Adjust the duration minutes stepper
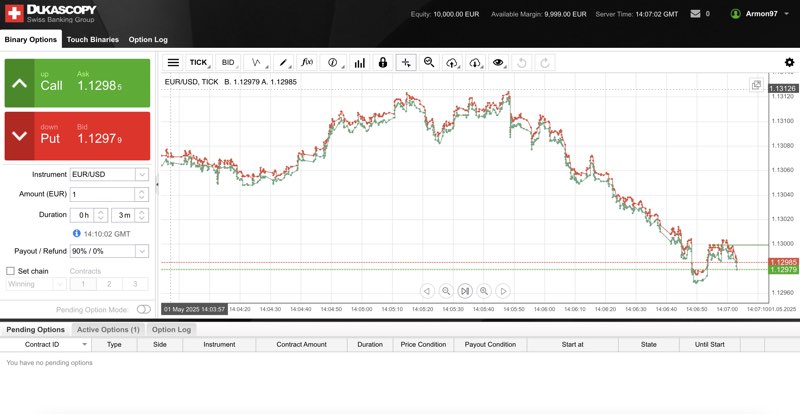The height and width of the screenshot is (414, 800). pos(142,215)
